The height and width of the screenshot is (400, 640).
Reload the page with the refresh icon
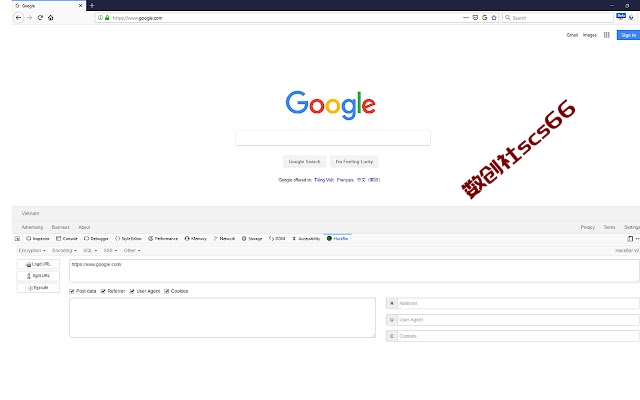coord(40,18)
